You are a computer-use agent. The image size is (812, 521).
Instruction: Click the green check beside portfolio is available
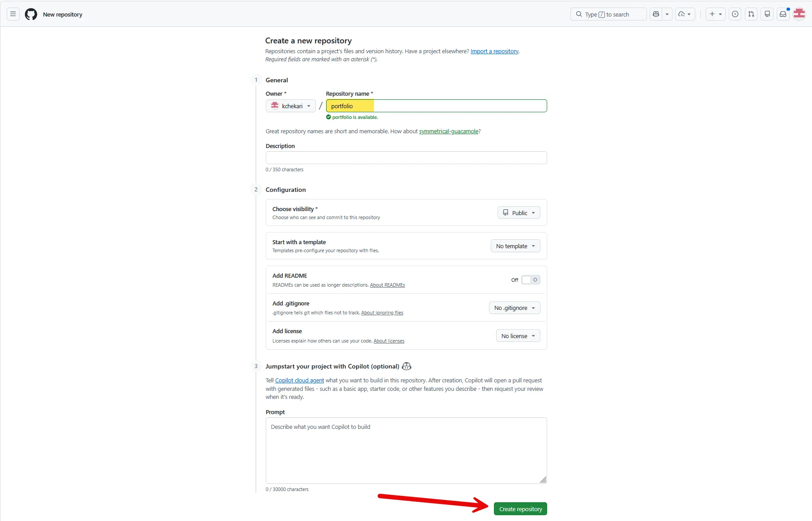click(328, 117)
